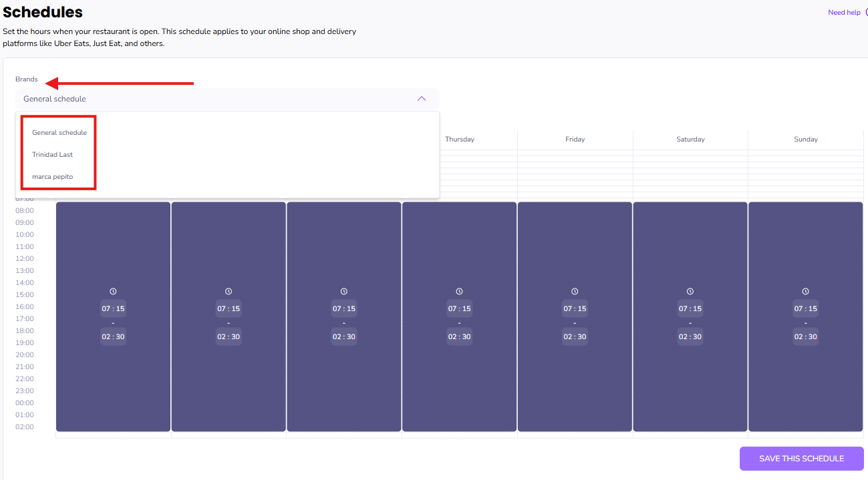Viewport: 868px width, 480px height.
Task: Edit Tuesday's 07 : 15 opening time
Action: (x=229, y=308)
